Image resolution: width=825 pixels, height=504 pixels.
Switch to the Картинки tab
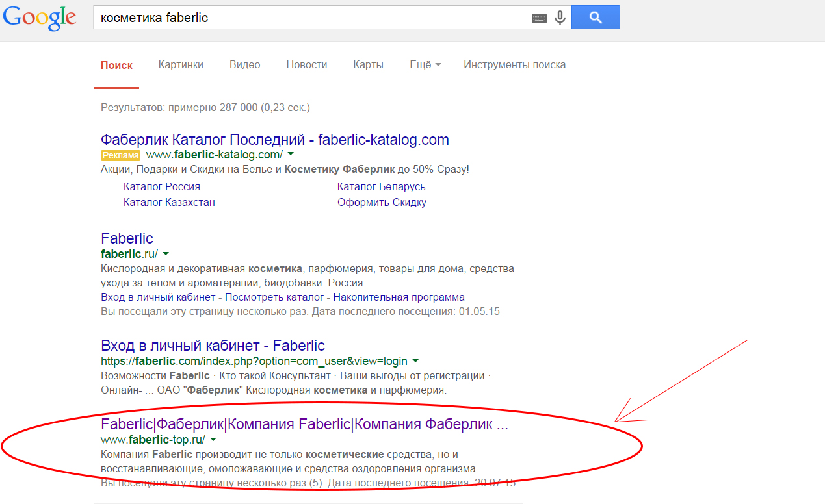click(181, 65)
